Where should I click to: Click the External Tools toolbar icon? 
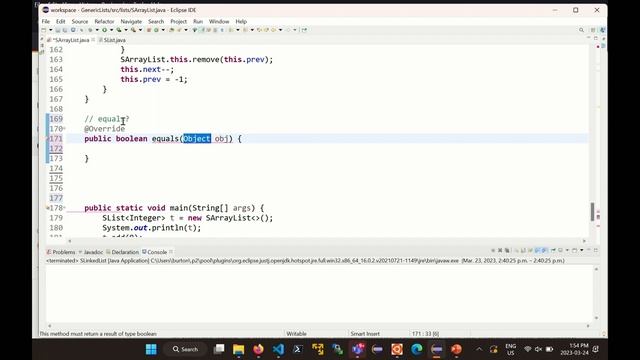pyautogui.click(x=133, y=30)
